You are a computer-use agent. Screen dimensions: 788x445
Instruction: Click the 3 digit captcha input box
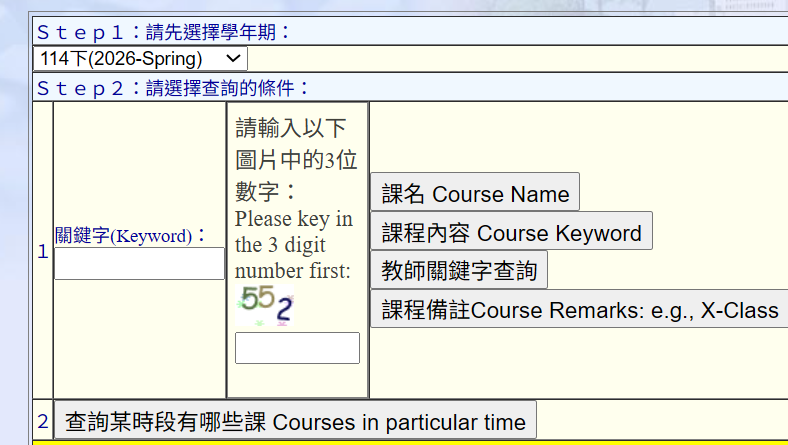298,348
